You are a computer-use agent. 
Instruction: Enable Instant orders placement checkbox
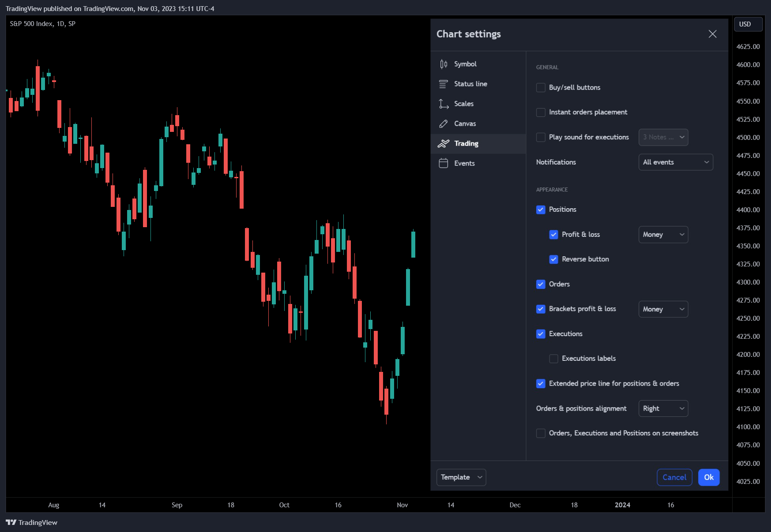click(541, 112)
